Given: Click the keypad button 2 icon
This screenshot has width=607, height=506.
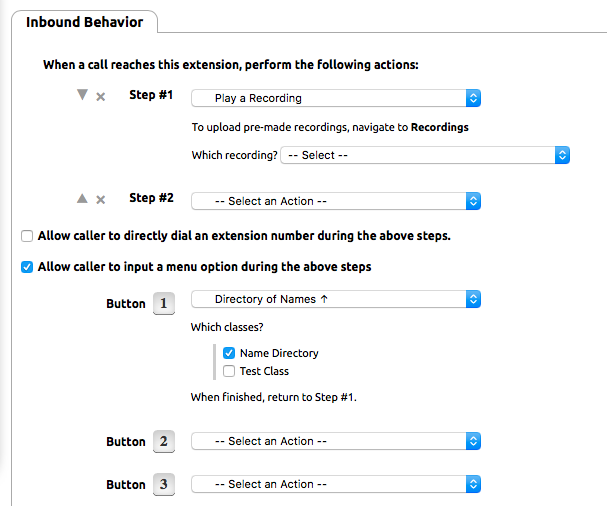Looking at the screenshot, I should [x=164, y=442].
